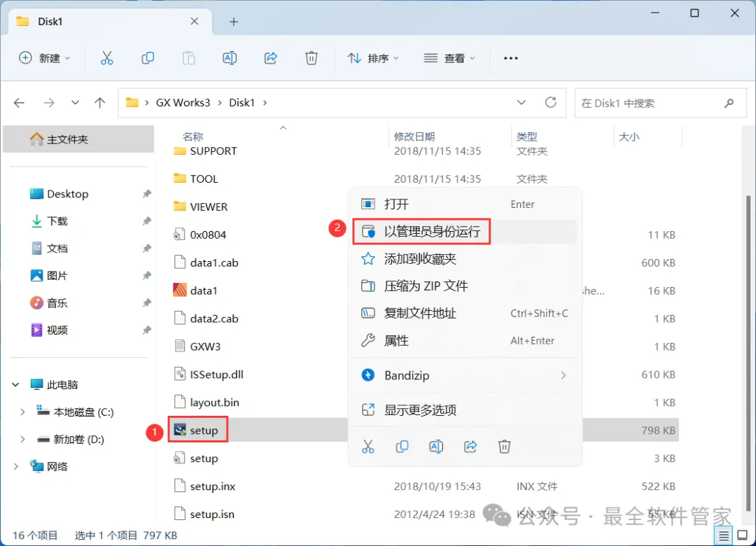This screenshot has width=756, height=546.
Task: Choose 复制文件地址 in the context menu
Action: 465,314
